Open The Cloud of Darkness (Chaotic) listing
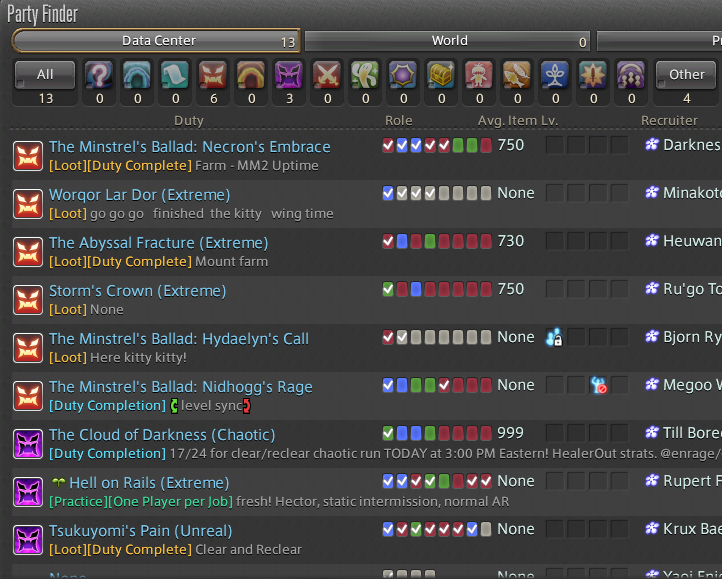 click(162, 434)
